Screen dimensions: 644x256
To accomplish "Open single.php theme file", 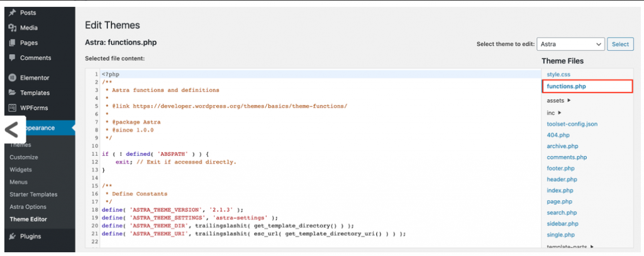I will click(x=560, y=235).
